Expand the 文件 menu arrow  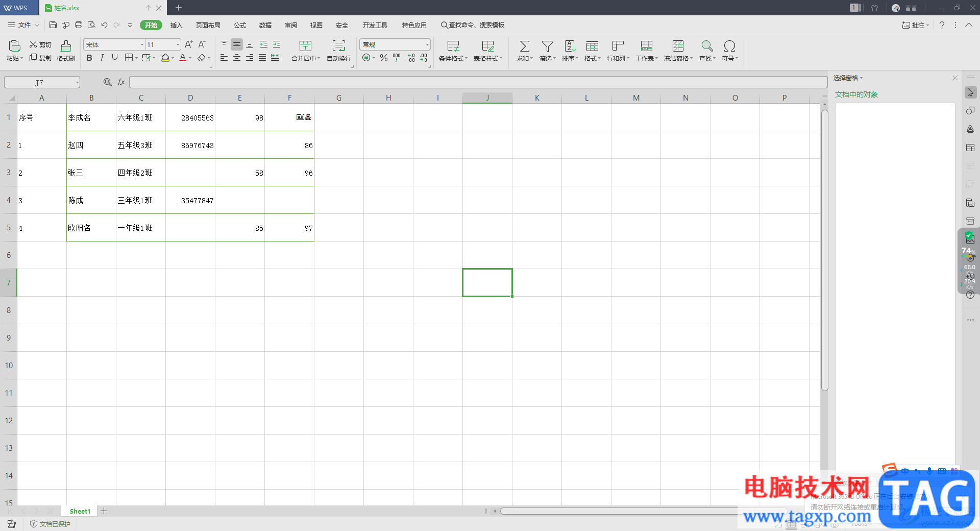(x=37, y=25)
